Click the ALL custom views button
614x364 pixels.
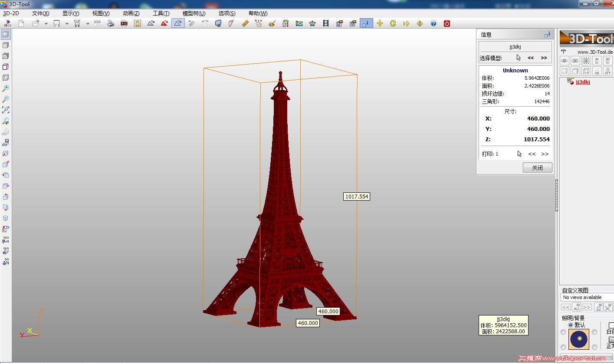[576, 307]
